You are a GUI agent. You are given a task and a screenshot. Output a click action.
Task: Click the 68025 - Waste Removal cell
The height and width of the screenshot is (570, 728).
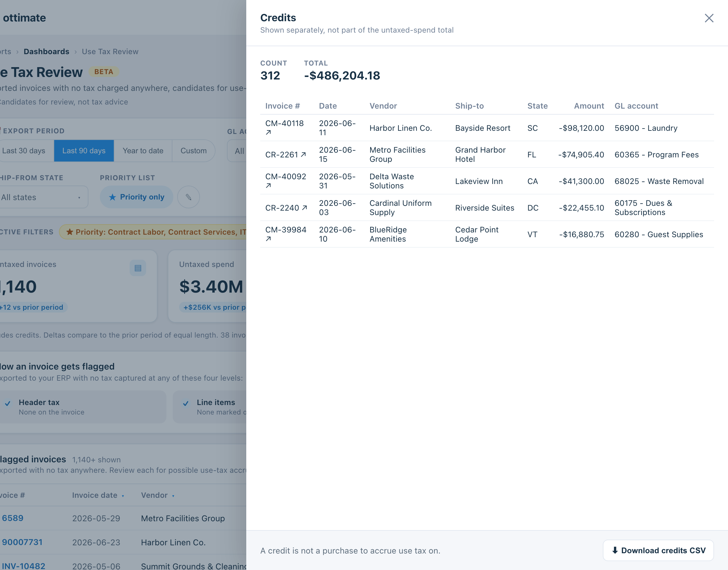click(659, 181)
